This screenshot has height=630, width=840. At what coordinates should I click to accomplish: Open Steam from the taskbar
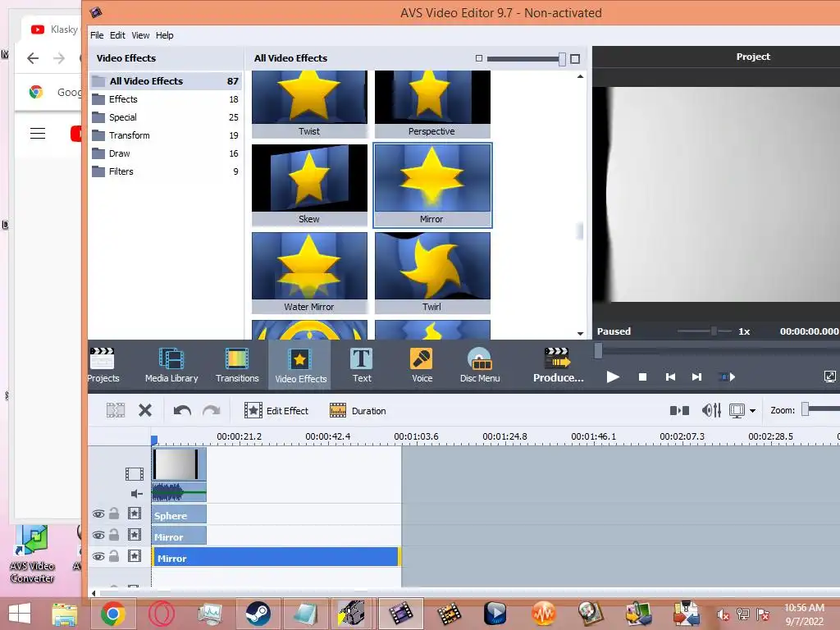pyautogui.click(x=258, y=614)
